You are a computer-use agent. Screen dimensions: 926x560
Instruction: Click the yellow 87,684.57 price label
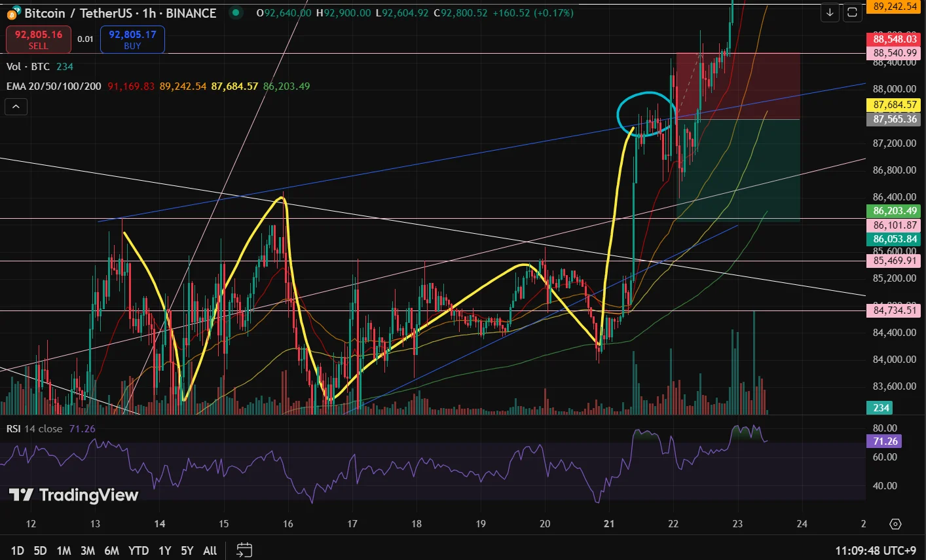click(x=895, y=105)
